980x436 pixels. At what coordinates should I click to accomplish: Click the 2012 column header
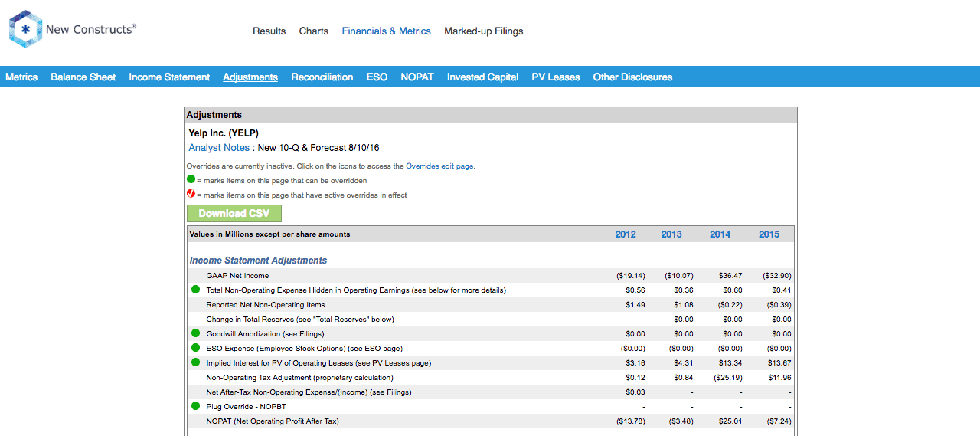click(x=626, y=234)
